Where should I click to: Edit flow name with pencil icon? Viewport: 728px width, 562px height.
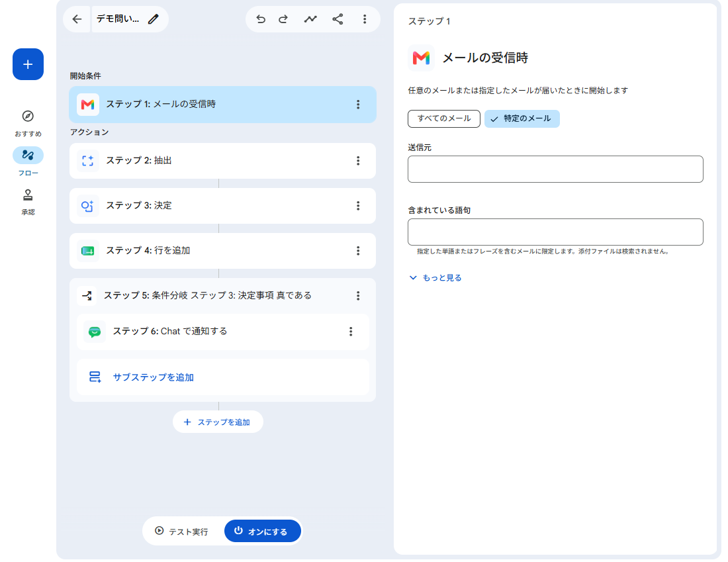click(x=154, y=19)
